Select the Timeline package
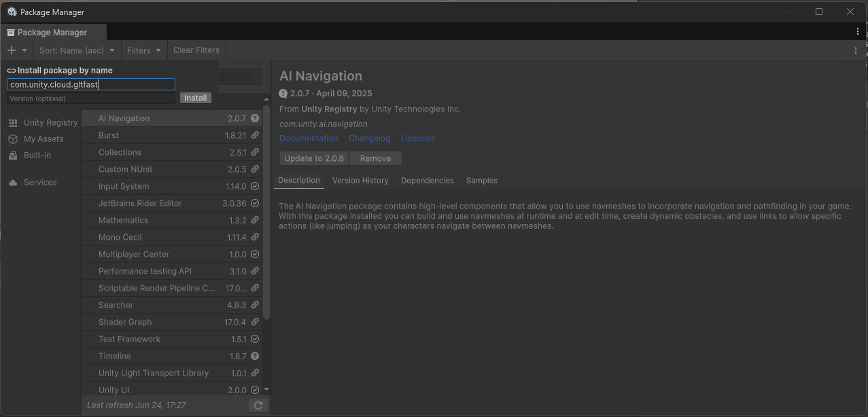The height and width of the screenshot is (417, 868). [171, 356]
